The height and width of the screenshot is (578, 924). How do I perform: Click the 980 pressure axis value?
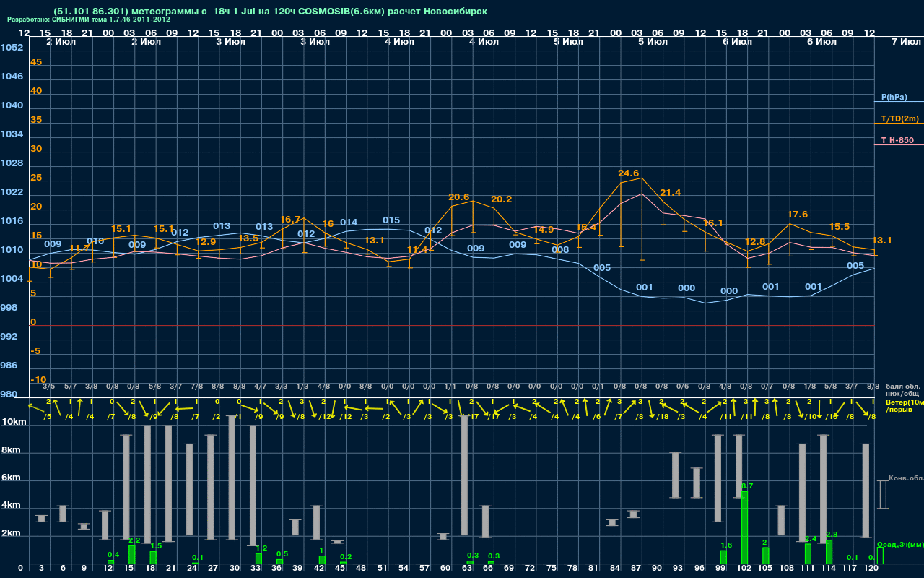9,394
